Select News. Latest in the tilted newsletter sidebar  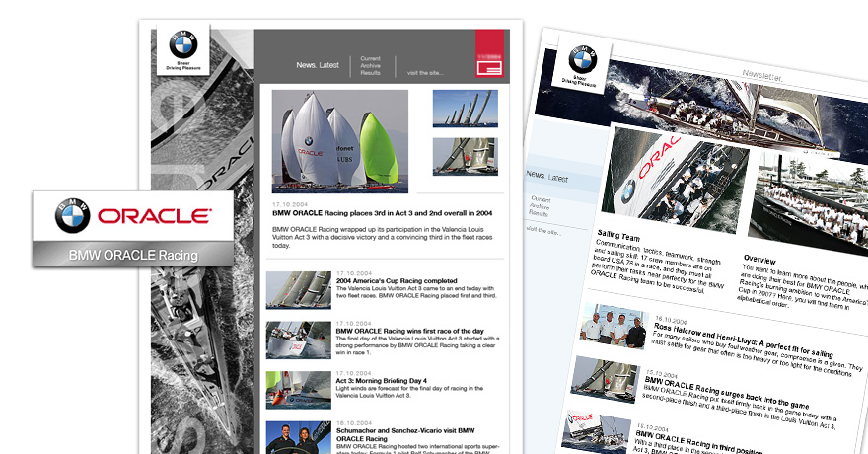546,176
